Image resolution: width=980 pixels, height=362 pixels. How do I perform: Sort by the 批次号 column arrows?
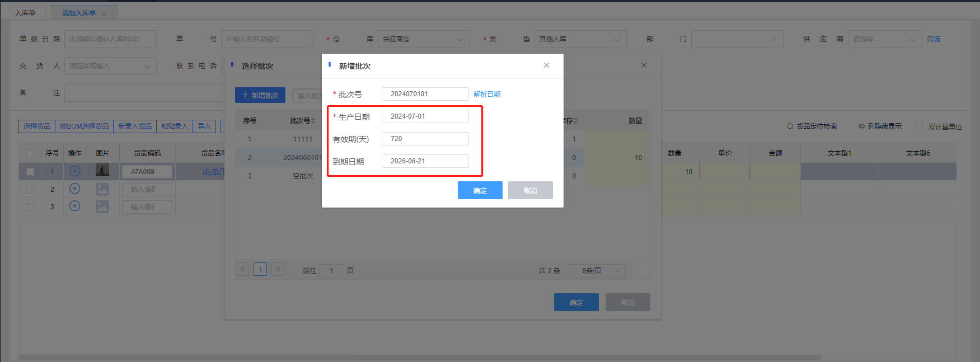313,121
